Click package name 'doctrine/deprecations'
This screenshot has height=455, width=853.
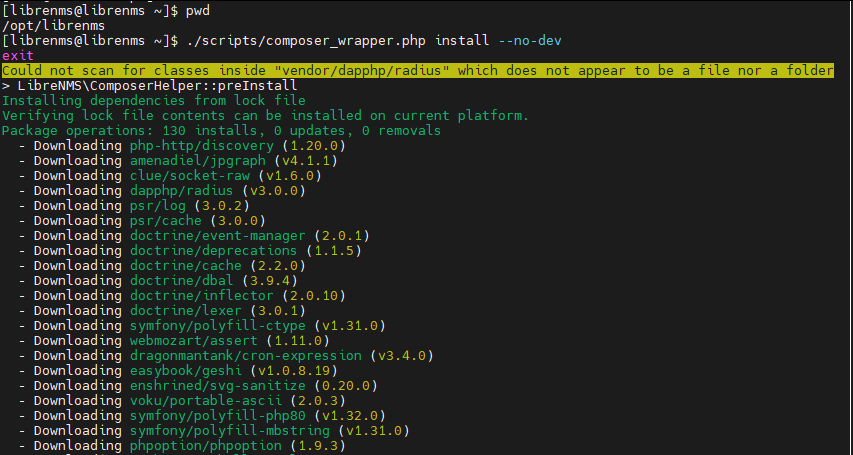(x=213, y=250)
